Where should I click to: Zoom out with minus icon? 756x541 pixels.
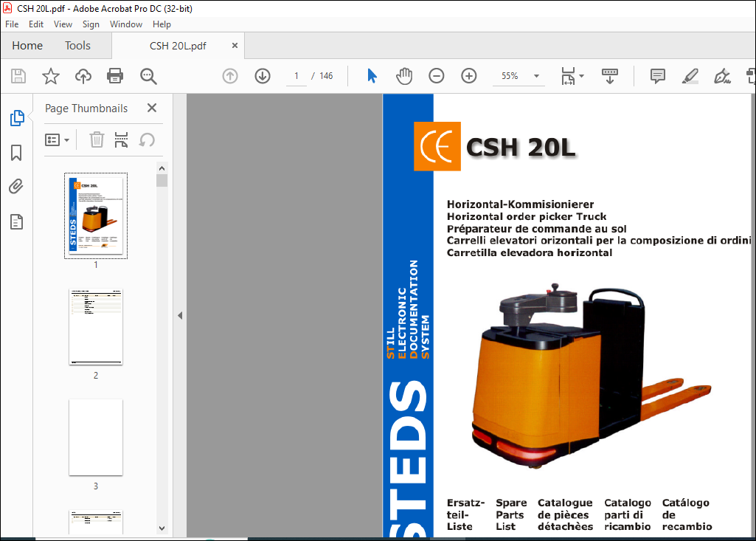click(437, 76)
